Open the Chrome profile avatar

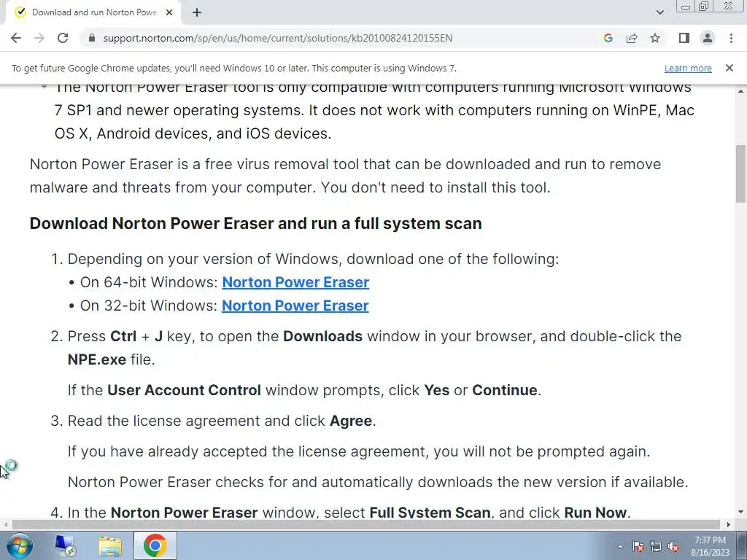pos(708,38)
